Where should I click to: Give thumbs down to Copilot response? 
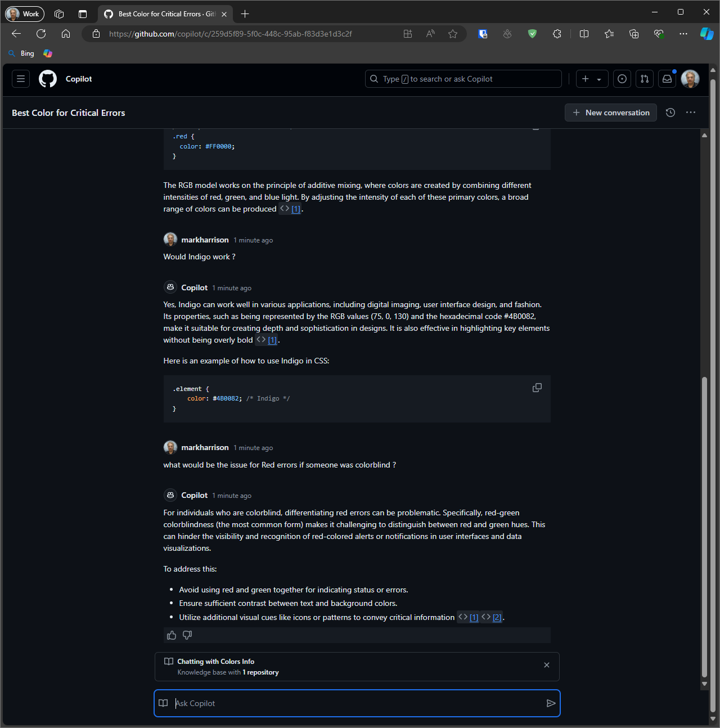click(187, 635)
